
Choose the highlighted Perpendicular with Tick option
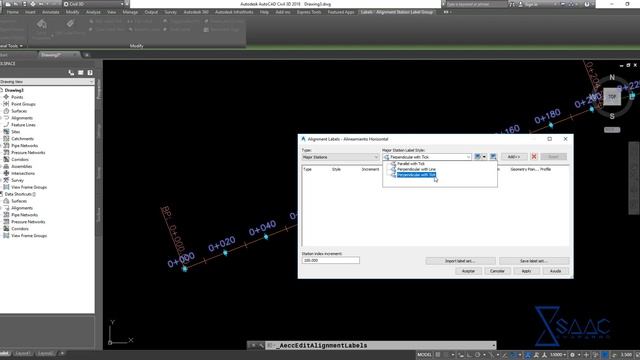tap(416, 175)
